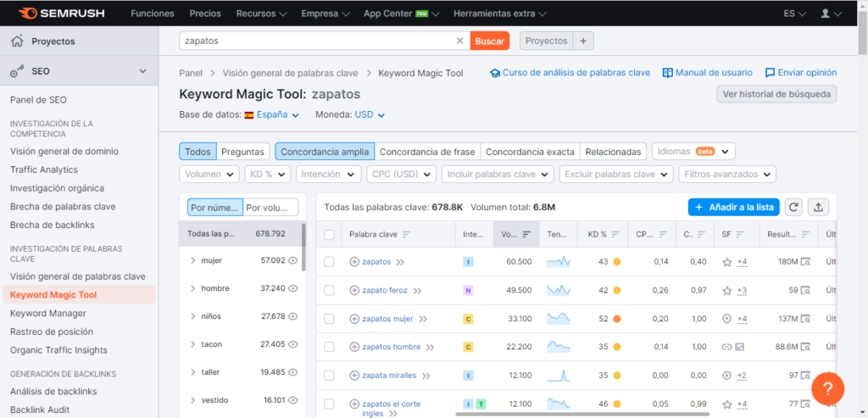Click the keyword groups list scrollbar
The height and width of the screenshot is (418, 868).
click(303, 248)
